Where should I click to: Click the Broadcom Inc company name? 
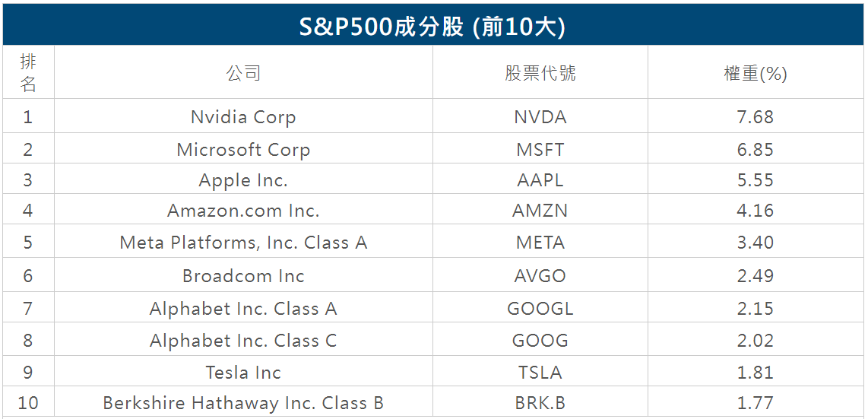pos(243,276)
